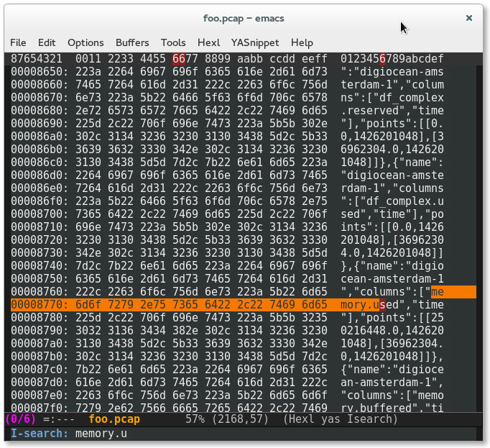Click the 57% buffer position indicator
The image size is (490, 448).
[x=195, y=419]
